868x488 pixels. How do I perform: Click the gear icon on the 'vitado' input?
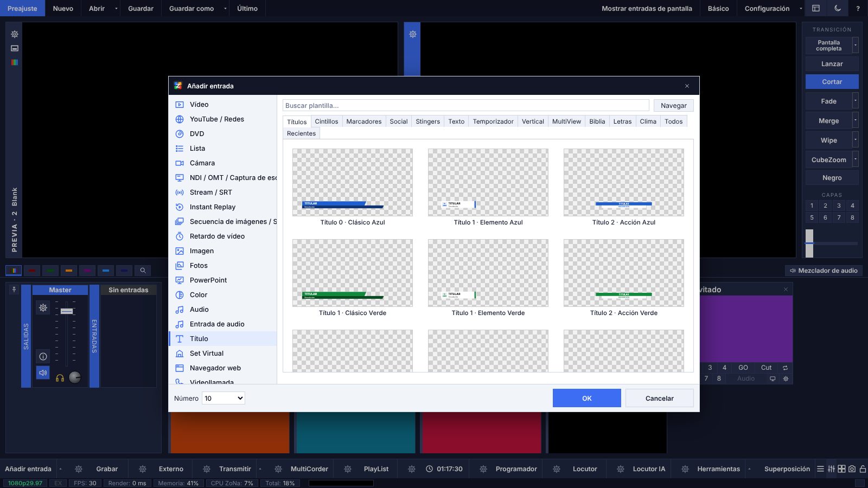(x=786, y=378)
